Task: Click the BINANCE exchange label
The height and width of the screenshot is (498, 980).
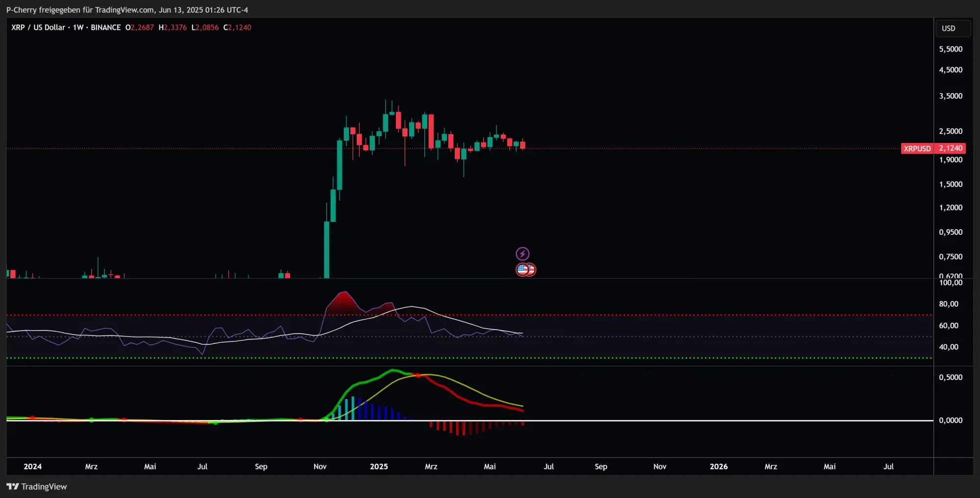Action: coord(105,27)
